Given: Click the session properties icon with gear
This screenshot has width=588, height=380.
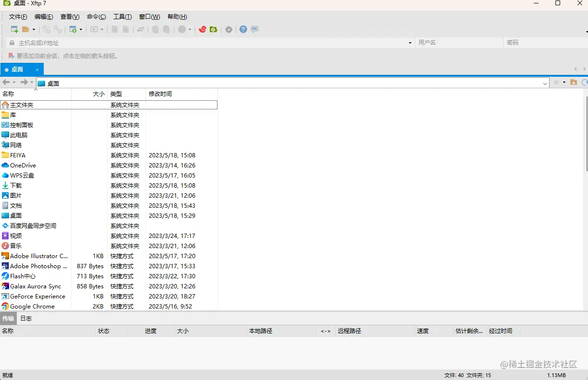Looking at the screenshot, I should click(73, 30).
